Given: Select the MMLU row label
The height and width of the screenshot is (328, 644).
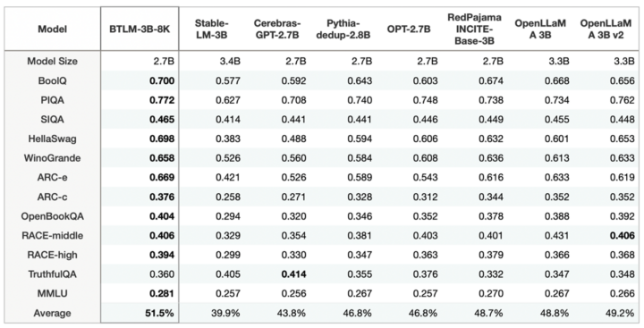Looking at the screenshot, I should coord(52,293).
